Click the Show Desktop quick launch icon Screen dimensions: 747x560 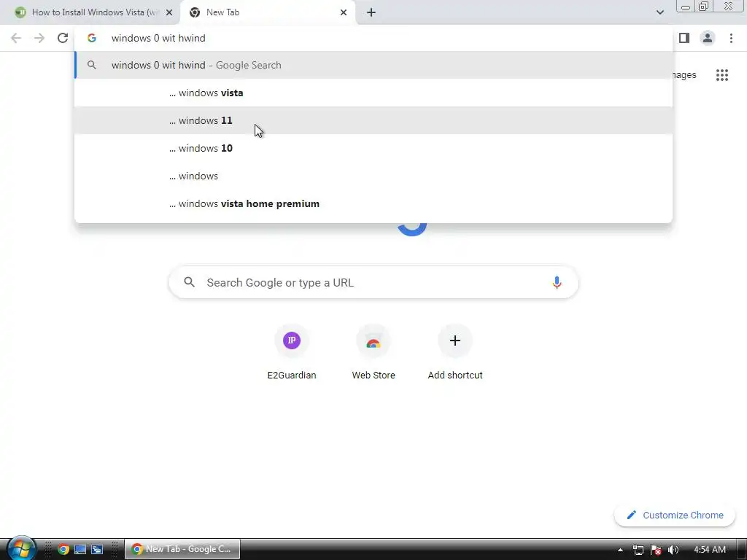point(80,549)
